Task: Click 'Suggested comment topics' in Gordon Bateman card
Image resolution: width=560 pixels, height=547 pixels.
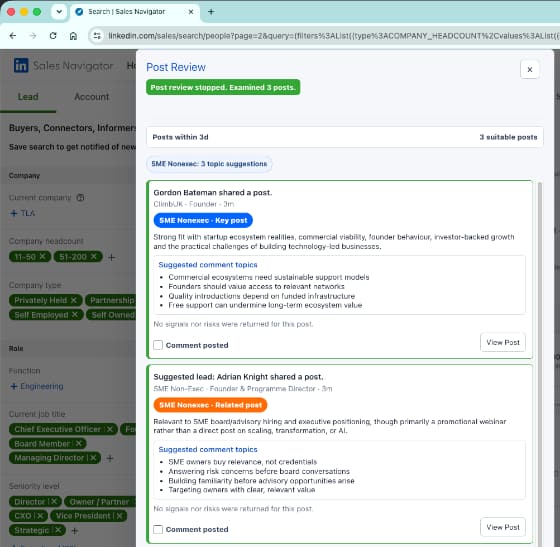Action: (208, 265)
